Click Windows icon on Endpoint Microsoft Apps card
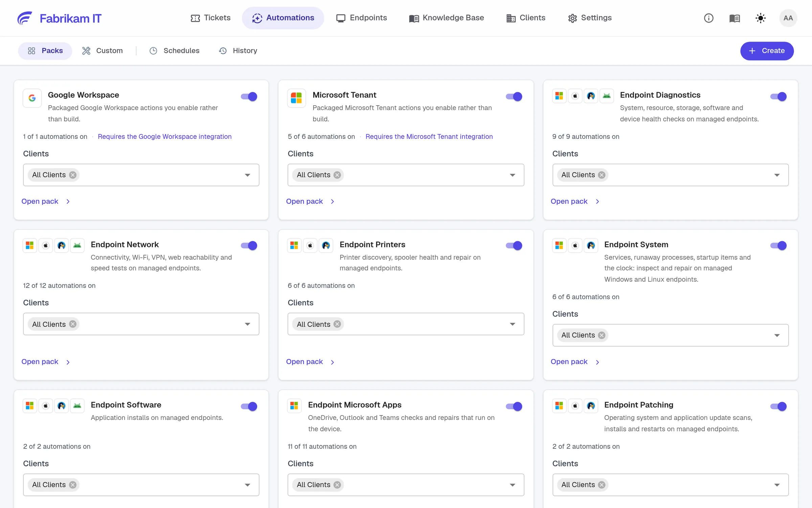The image size is (812, 508). tap(294, 406)
